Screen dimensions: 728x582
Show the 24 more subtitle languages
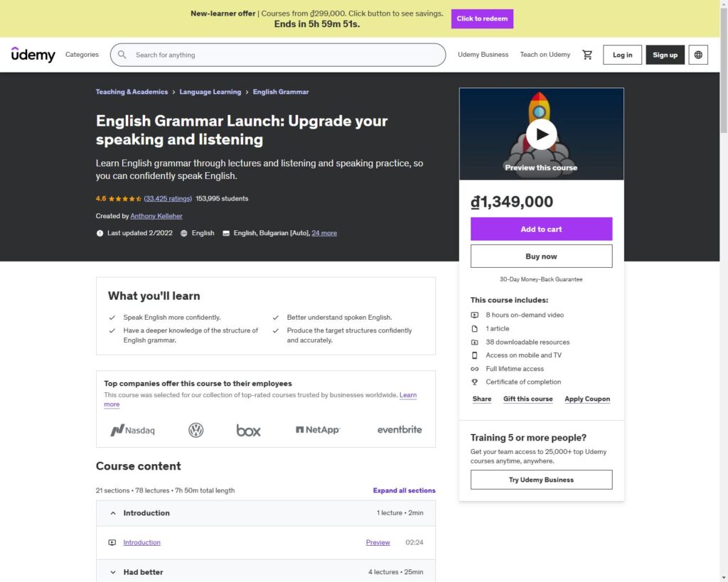(324, 233)
